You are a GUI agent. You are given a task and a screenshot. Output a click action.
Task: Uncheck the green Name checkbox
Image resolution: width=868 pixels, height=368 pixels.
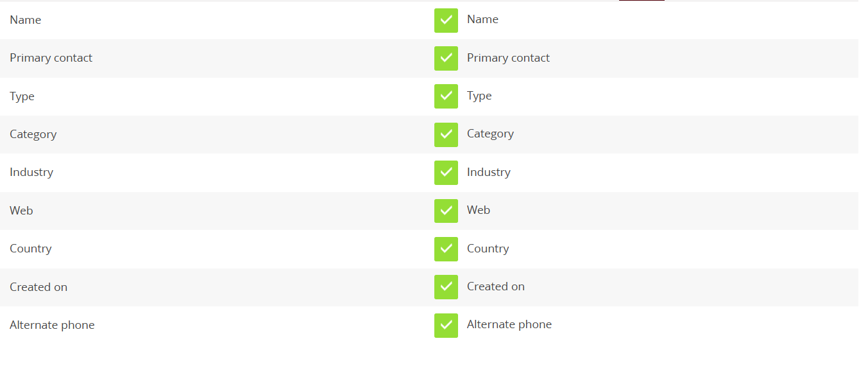[446, 20]
